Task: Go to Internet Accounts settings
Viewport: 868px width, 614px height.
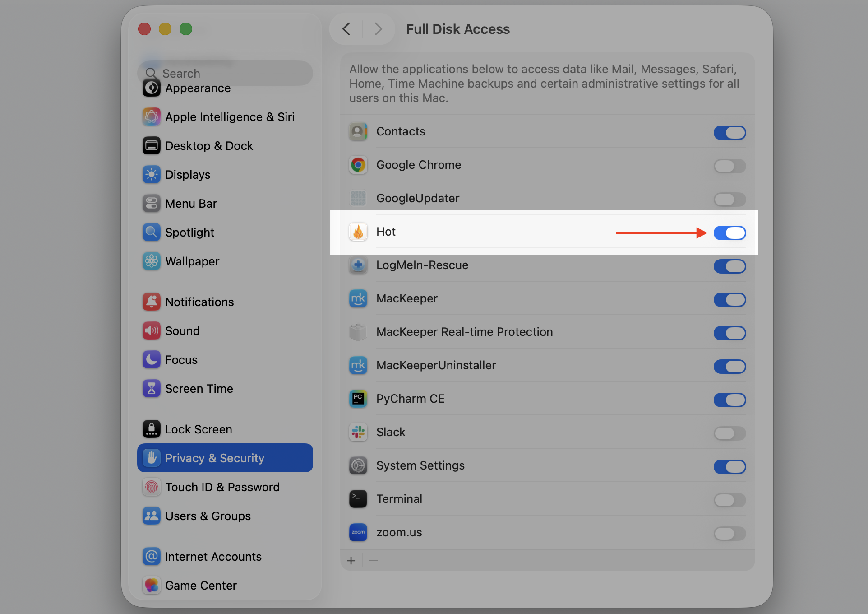Action: pos(225,557)
